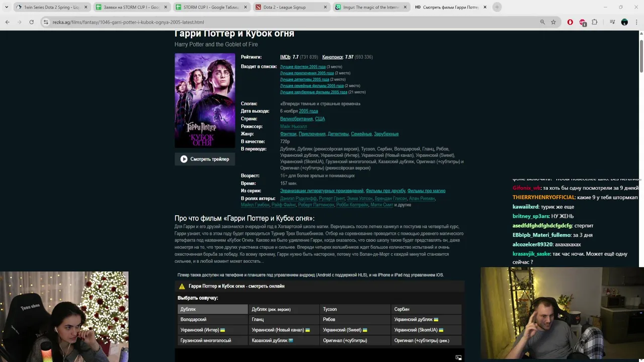Viewport: 644px width, 362px height.
Task: Go forward in browser history
Action: [x=19, y=22]
